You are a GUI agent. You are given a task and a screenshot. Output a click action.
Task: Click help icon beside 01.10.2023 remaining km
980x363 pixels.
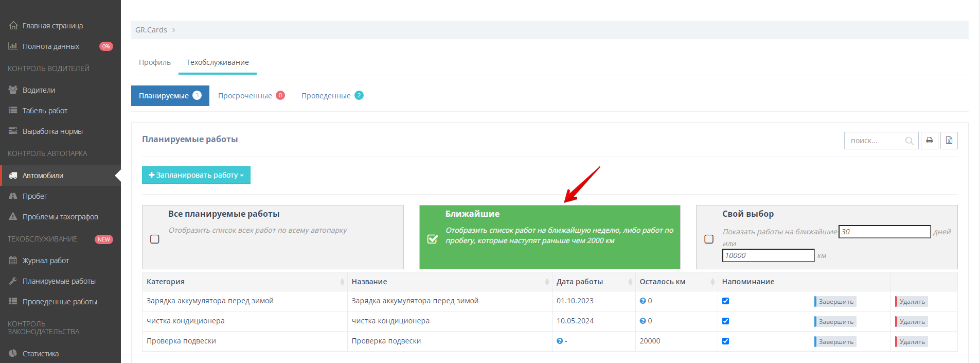coord(643,301)
